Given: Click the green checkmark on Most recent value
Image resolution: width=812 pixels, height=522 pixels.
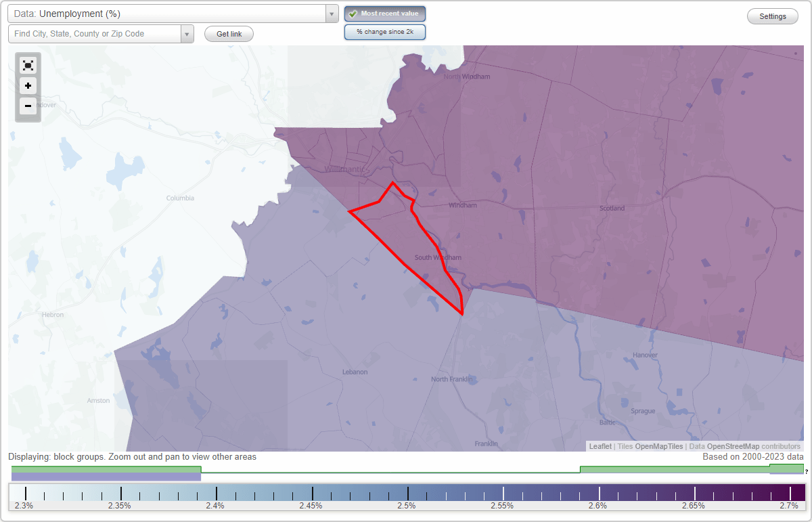Looking at the screenshot, I should click(x=353, y=13).
